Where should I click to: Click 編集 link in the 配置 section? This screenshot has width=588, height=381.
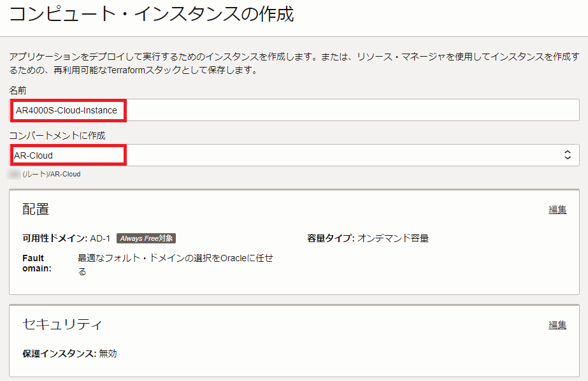pos(557,210)
